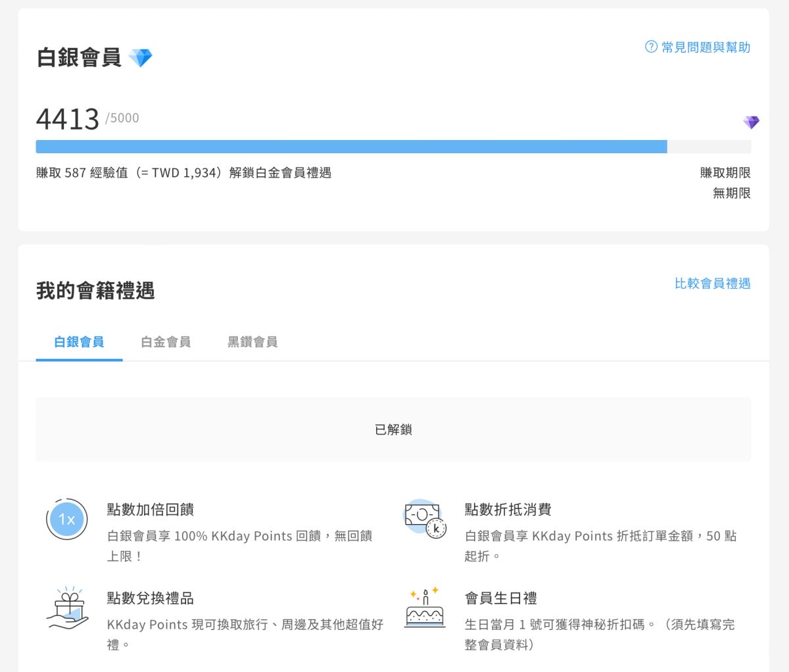The image size is (789, 672).
Task: Click the question mark help icon
Action: point(651,47)
